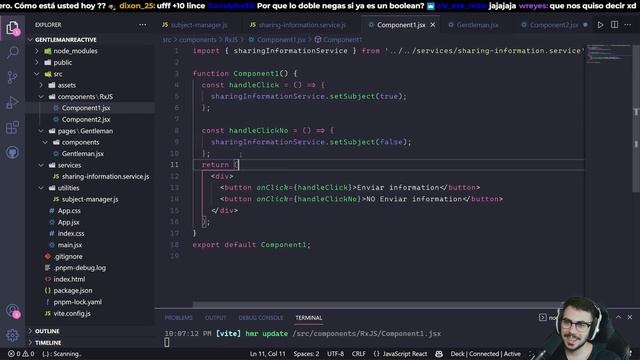Click the Spaces: 2 indentation setting

306,354
